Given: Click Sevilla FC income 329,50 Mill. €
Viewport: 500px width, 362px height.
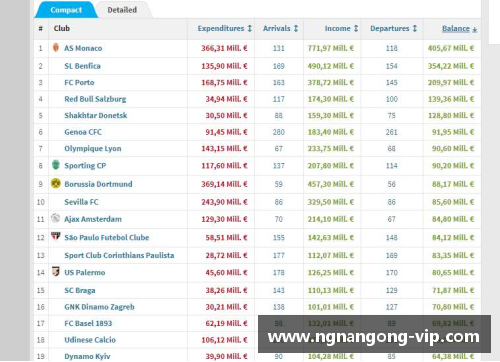Looking at the screenshot, I should [331, 202].
